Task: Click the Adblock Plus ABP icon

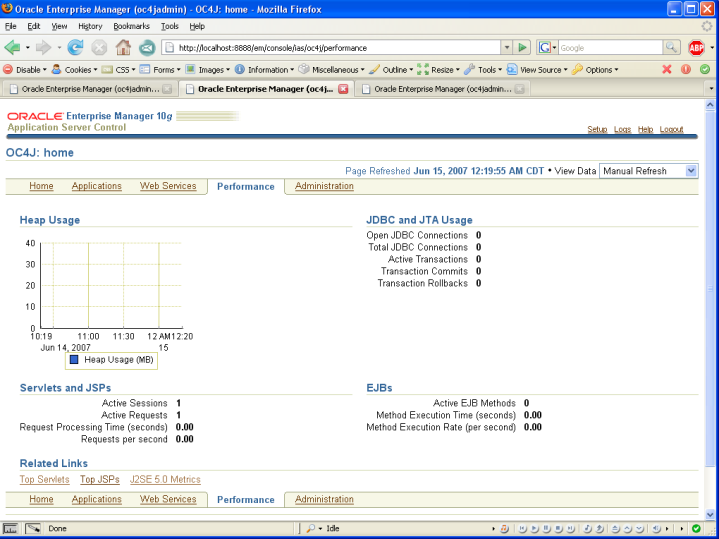Action: (x=696, y=47)
